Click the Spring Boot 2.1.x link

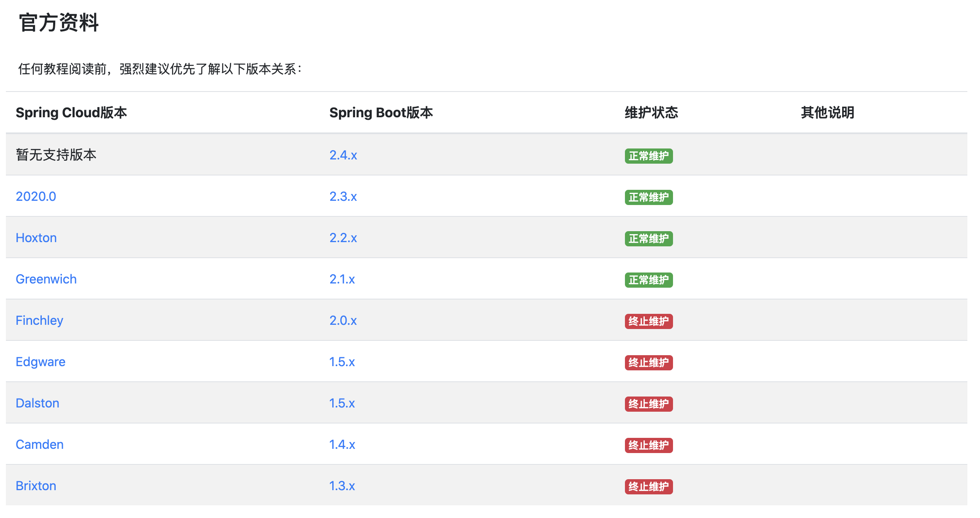coord(342,279)
